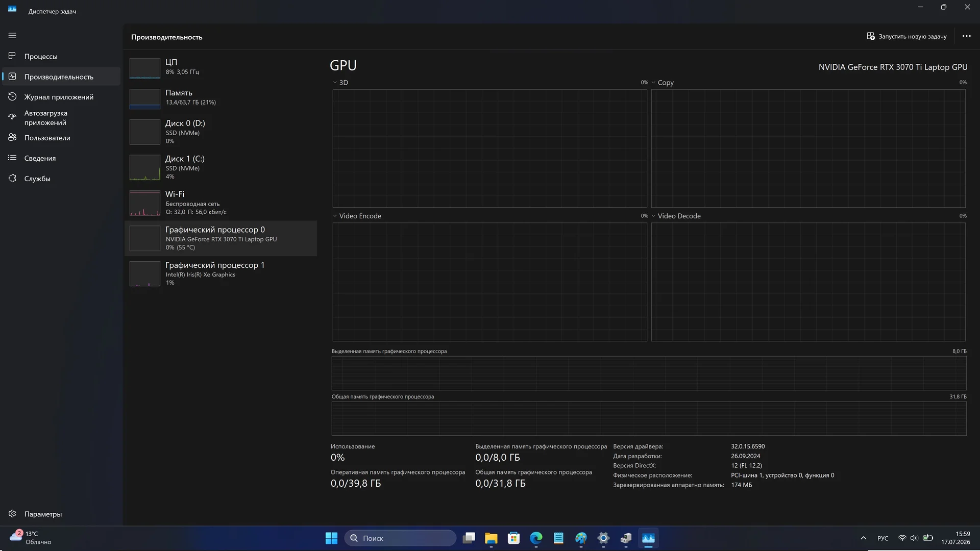Click the large GPU heading

pos(343,65)
